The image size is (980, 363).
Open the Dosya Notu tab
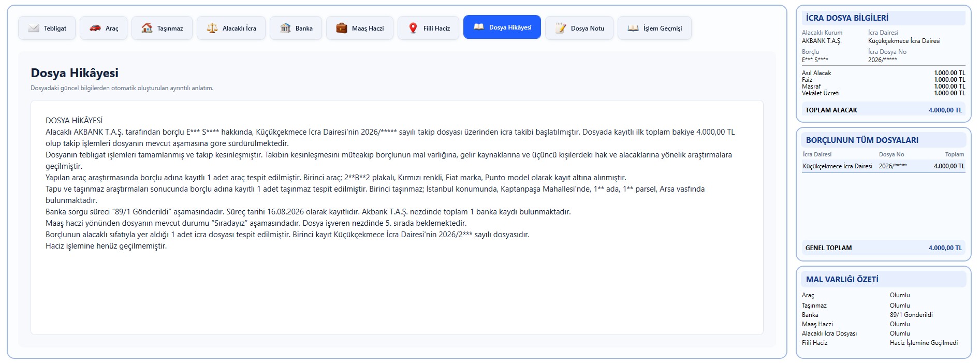(579, 28)
